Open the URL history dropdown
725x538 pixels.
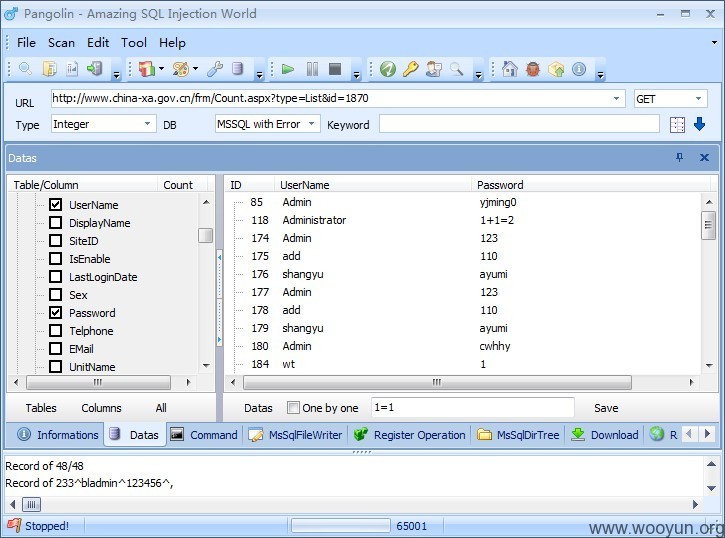[616, 98]
